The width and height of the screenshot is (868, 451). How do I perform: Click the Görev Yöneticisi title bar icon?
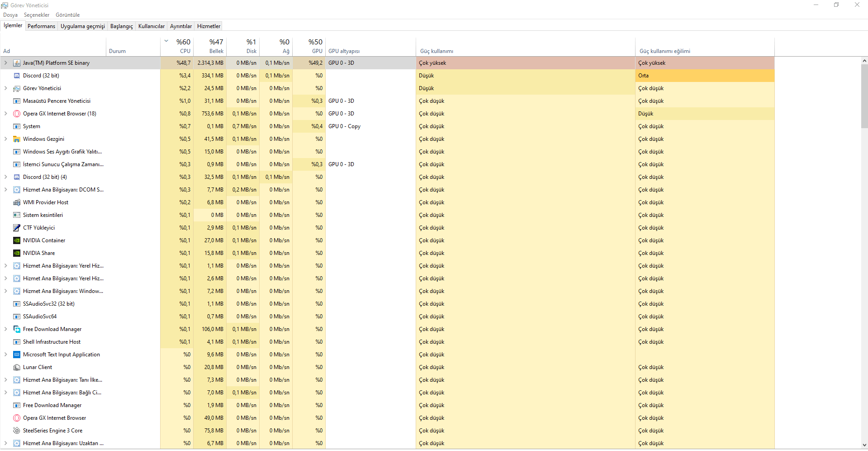(x=5, y=5)
